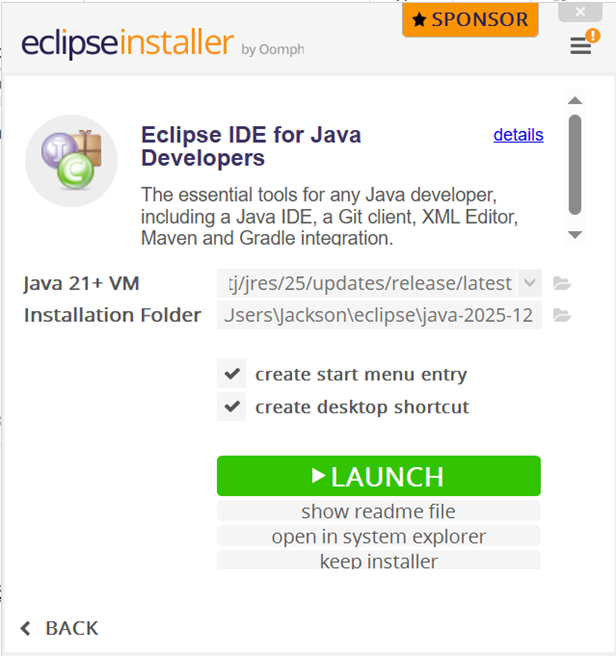Select show readme file option

[x=379, y=511]
